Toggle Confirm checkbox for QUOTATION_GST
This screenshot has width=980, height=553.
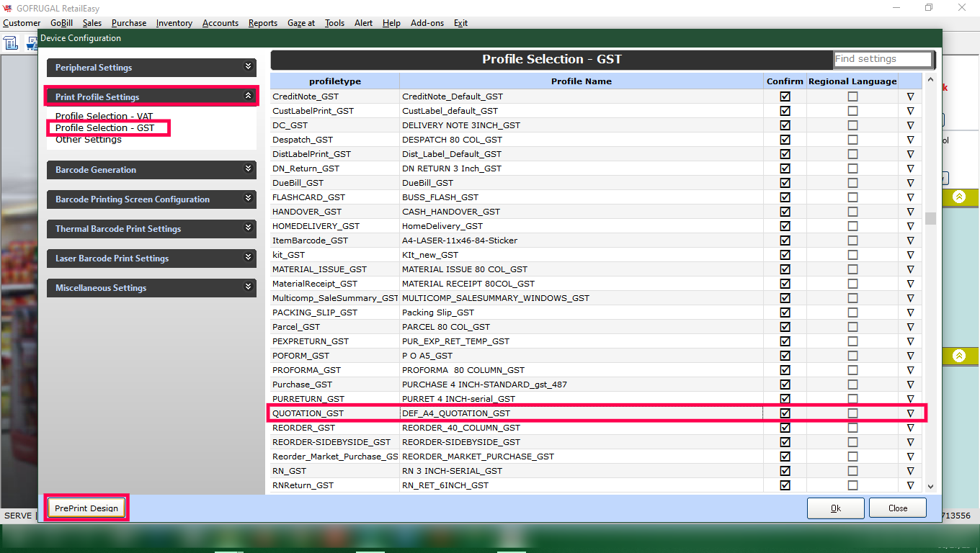[x=785, y=413]
